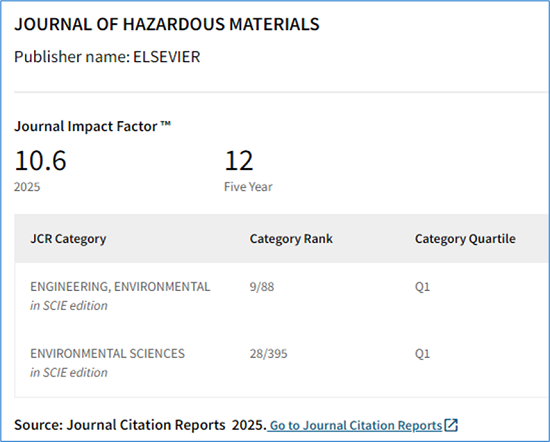
Task: Select the 10.6 impact factor value
Action: pyautogui.click(x=40, y=161)
